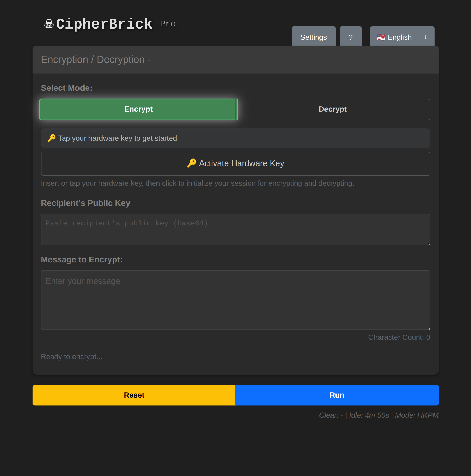Click the yellow Reset button
Viewport: 471px width, 476px height.
(x=134, y=395)
